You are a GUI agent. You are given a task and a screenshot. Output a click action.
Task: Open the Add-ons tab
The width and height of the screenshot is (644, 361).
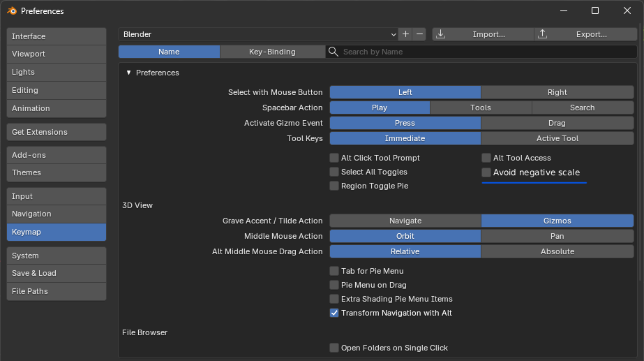[x=57, y=155]
